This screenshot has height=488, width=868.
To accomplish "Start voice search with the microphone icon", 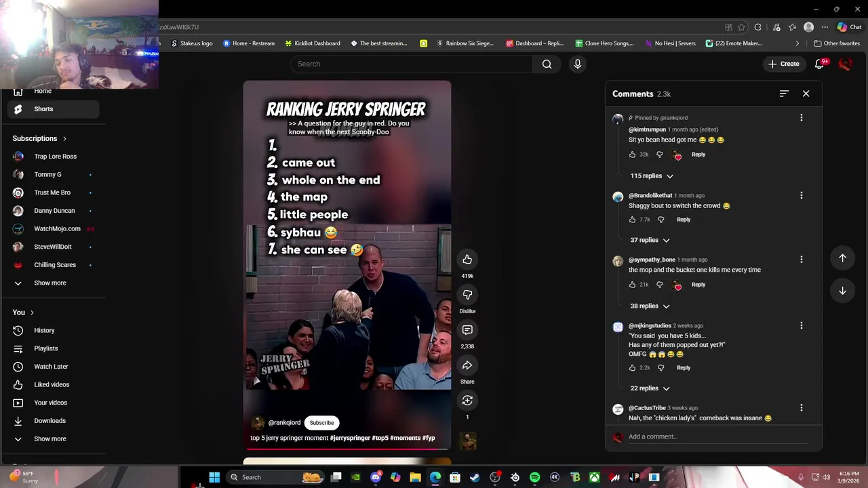I will click(578, 64).
